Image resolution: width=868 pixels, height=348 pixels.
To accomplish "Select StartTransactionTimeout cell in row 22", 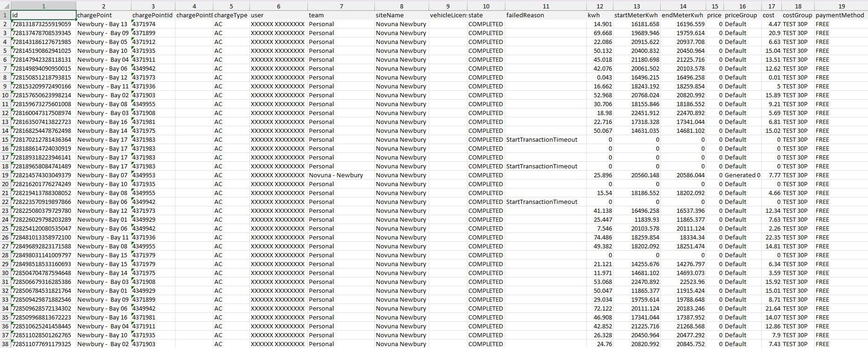I will pos(542,202).
